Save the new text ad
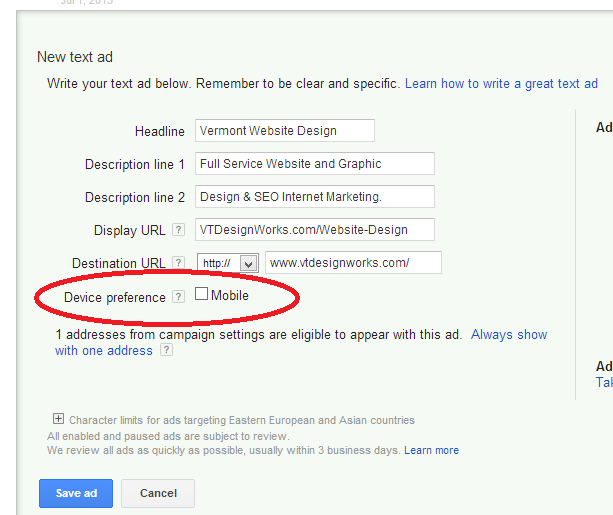Viewport: 613px width, 515px height. [x=76, y=493]
